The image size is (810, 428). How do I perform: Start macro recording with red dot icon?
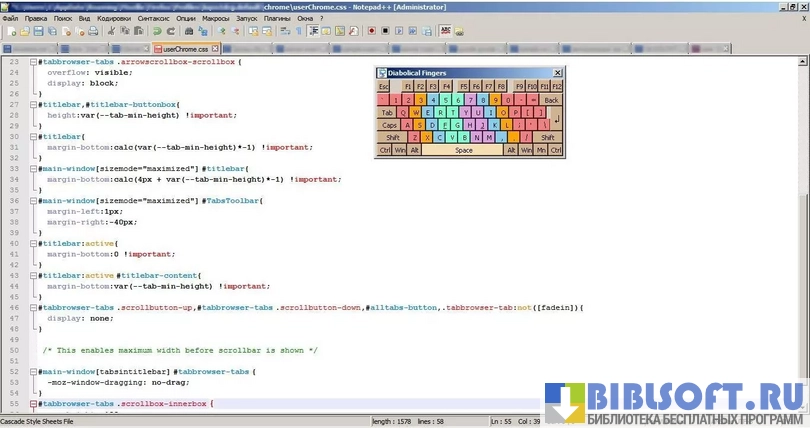pos(371,31)
